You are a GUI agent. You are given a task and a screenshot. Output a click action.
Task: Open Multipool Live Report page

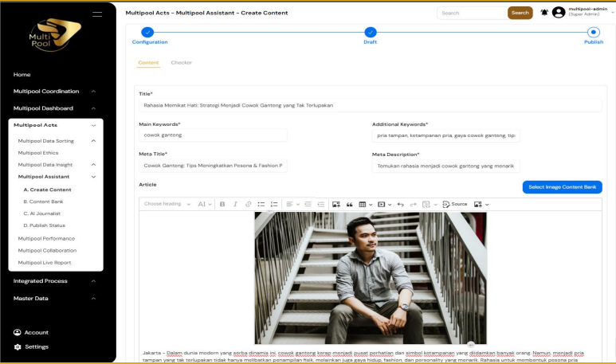(x=45, y=263)
